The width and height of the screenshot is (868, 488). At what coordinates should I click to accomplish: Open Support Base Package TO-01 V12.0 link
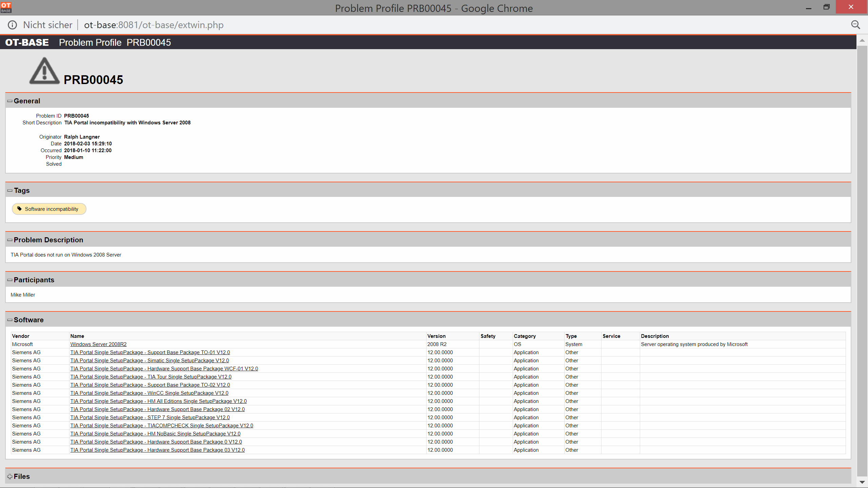tap(150, 352)
